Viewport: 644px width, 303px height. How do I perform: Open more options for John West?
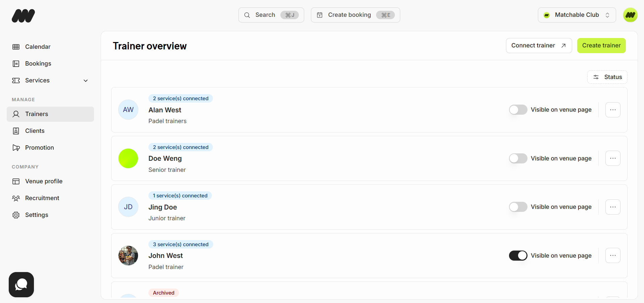pos(613,256)
